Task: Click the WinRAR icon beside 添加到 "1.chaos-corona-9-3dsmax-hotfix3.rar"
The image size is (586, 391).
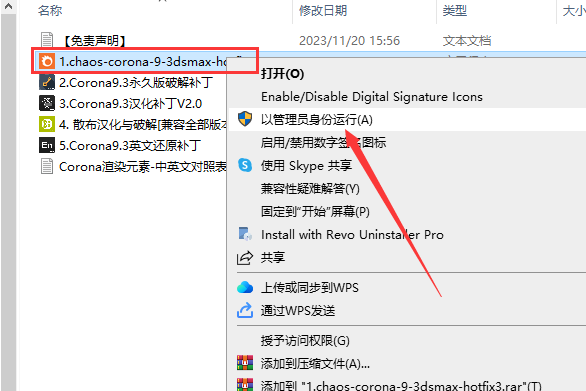Action: [x=245, y=385]
